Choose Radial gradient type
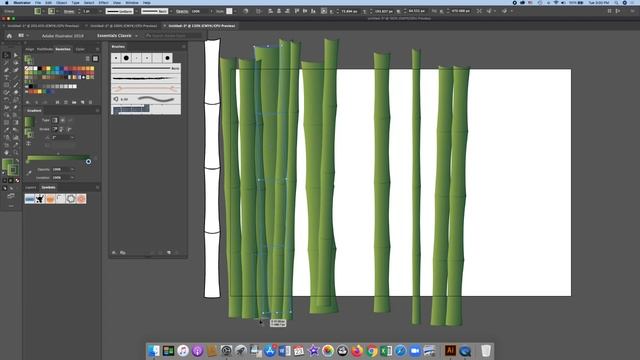 [62, 120]
